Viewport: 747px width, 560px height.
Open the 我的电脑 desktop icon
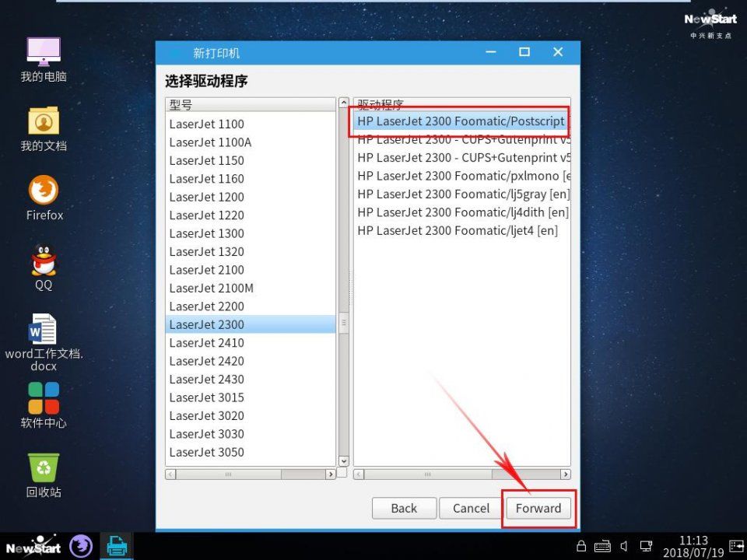(x=44, y=53)
